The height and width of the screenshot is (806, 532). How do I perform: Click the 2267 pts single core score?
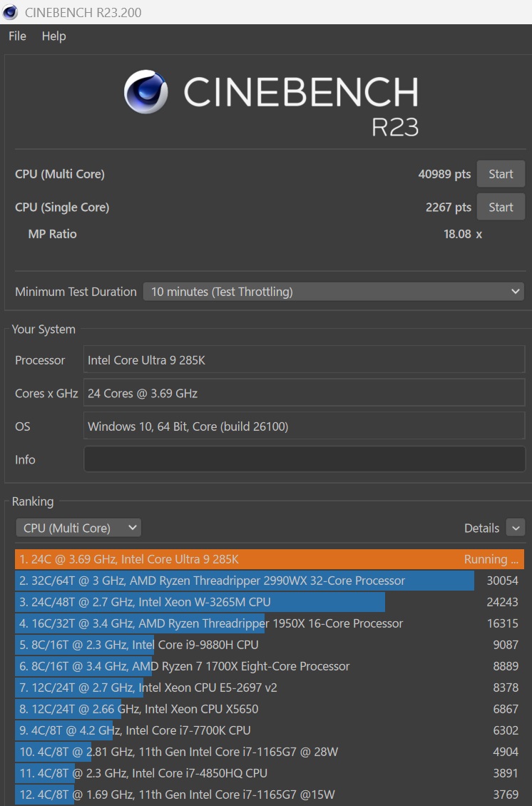(x=449, y=207)
